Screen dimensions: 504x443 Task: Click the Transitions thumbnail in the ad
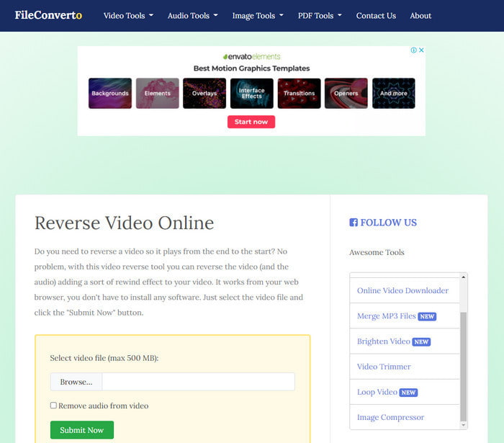(299, 93)
